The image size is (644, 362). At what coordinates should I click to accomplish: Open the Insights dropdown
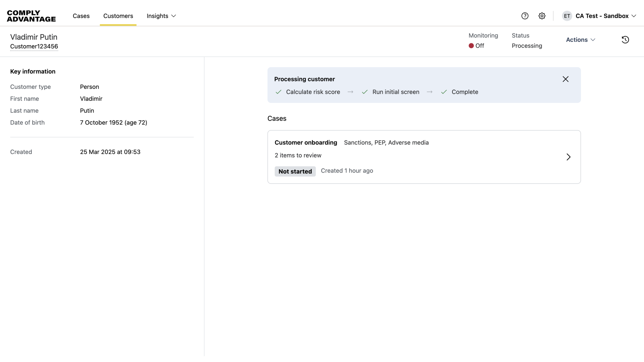point(161,16)
